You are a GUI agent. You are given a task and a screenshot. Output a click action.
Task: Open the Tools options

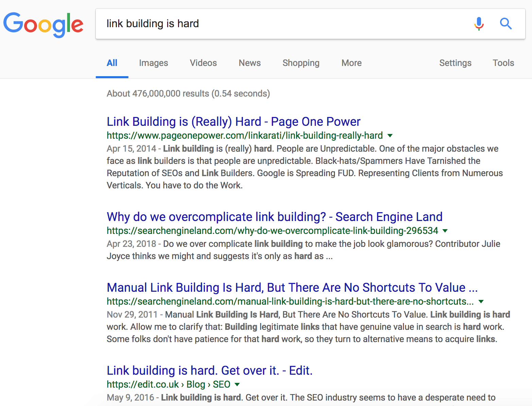[x=503, y=63]
